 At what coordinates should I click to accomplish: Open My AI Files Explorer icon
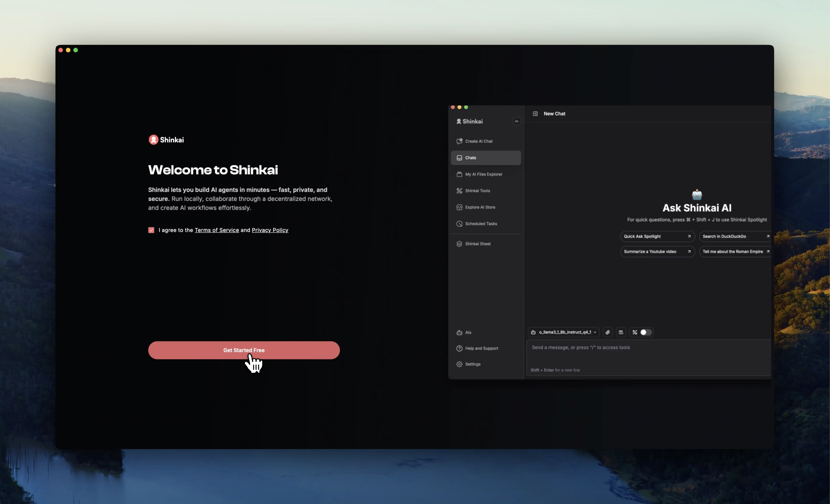pos(459,174)
